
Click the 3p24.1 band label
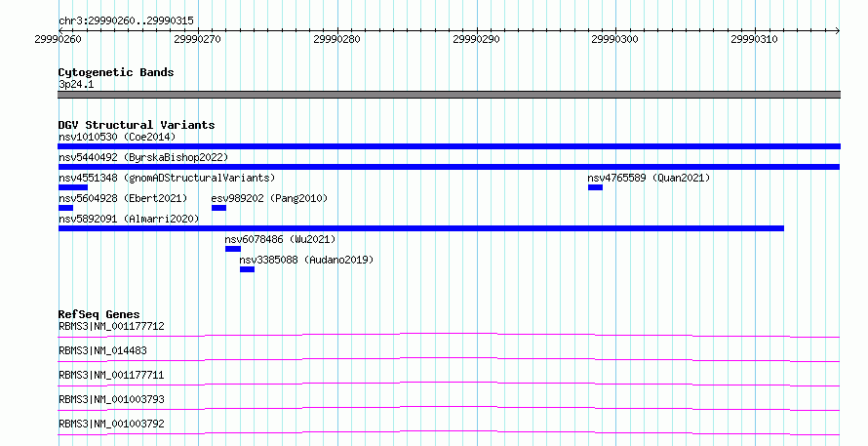(x=76, y=84)
